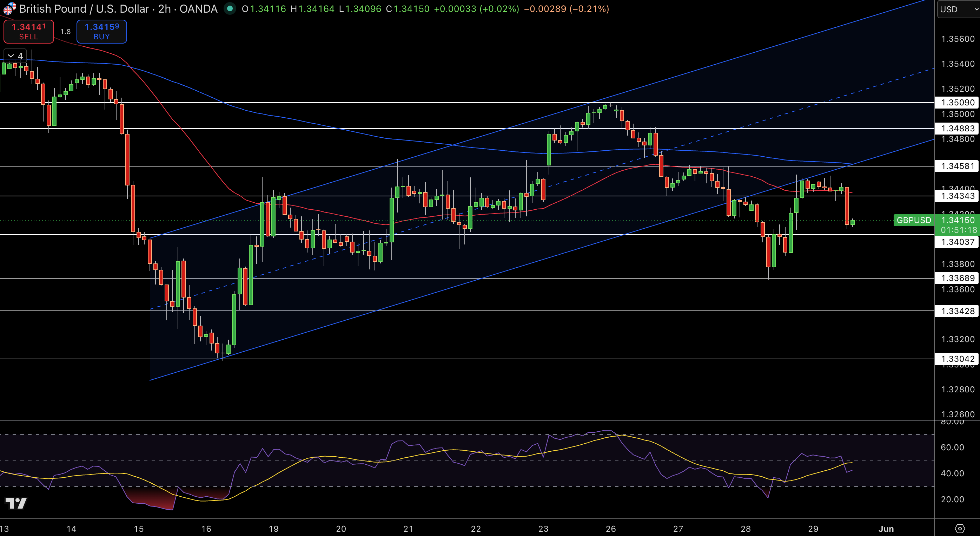Select the 1.34343 horizontal line price label
The width and height of the screenshot is (980, 536).
point(957,196)
